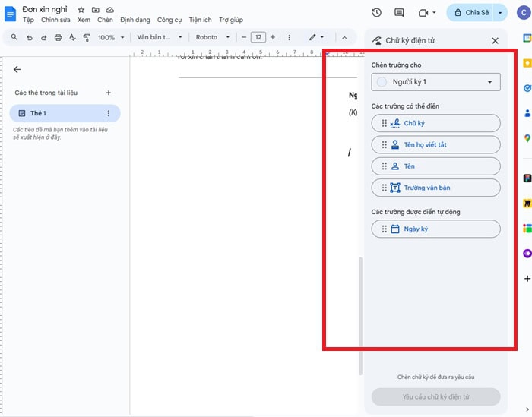Star the document Đơn xin nghỉ
Viewport: 532px width, 417px height.
point(81,10)
